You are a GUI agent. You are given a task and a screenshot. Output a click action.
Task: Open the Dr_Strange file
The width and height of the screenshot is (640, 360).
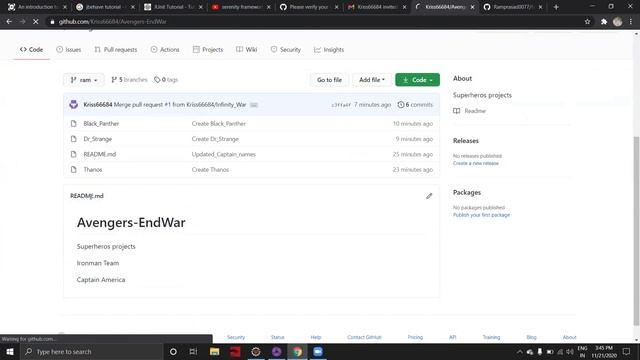98,139
